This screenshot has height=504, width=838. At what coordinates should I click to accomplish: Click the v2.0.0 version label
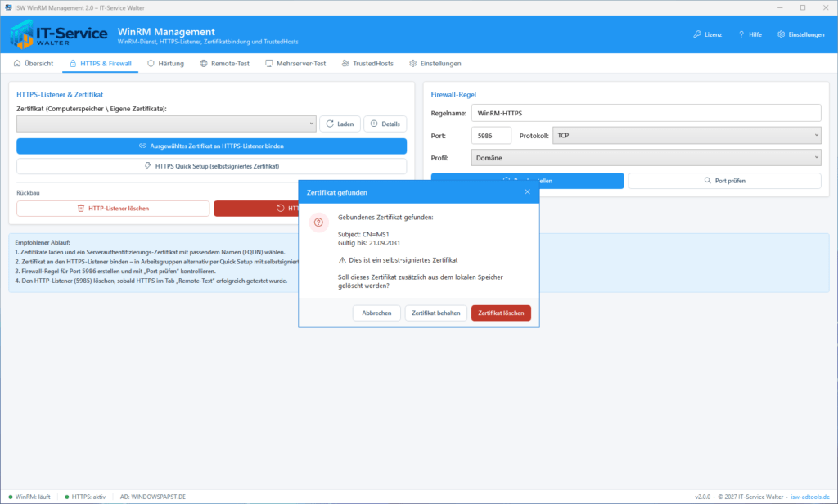point(702,497)
